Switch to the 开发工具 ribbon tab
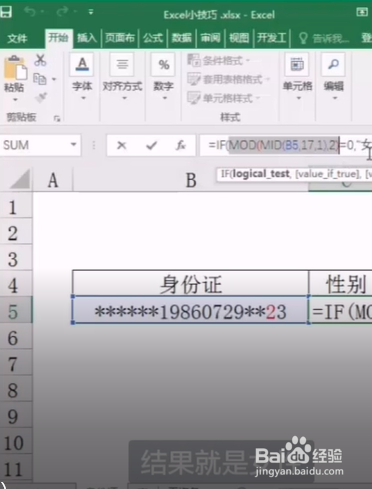The image size is (372, 489). (272, 38)
